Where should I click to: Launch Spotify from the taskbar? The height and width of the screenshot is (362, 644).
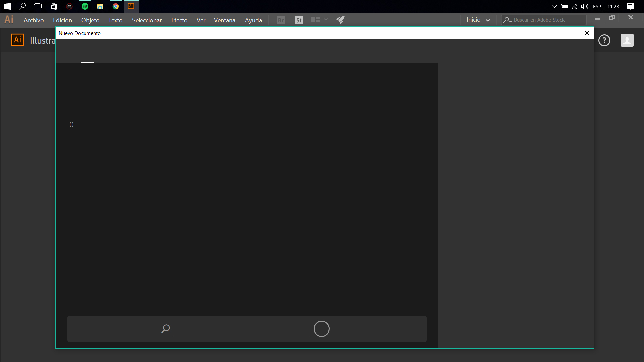85,6
